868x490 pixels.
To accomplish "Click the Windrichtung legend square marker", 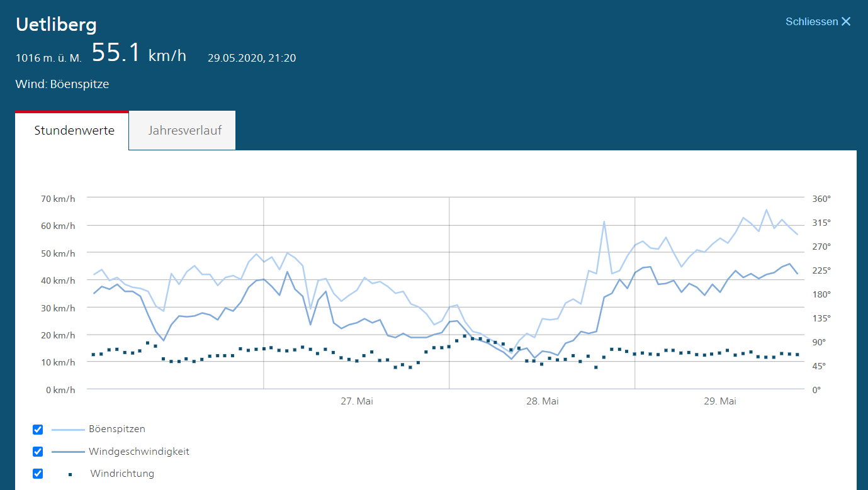I will (x=70, y=474).
